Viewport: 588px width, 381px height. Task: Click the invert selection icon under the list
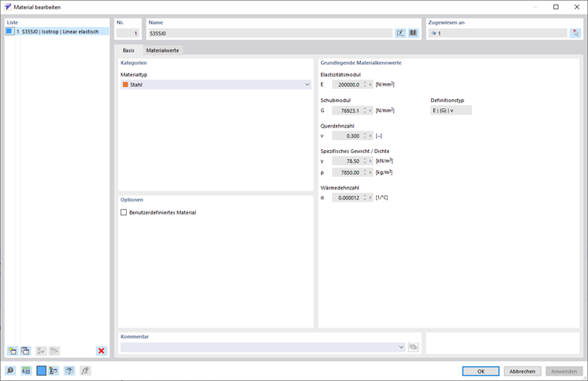pyautogui.click(x=54, y=351)
